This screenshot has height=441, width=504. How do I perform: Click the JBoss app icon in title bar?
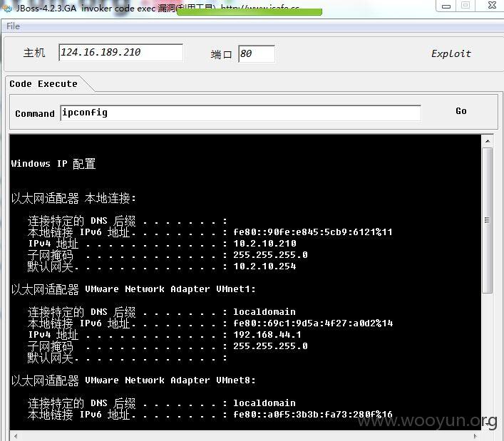coord(7,9)
